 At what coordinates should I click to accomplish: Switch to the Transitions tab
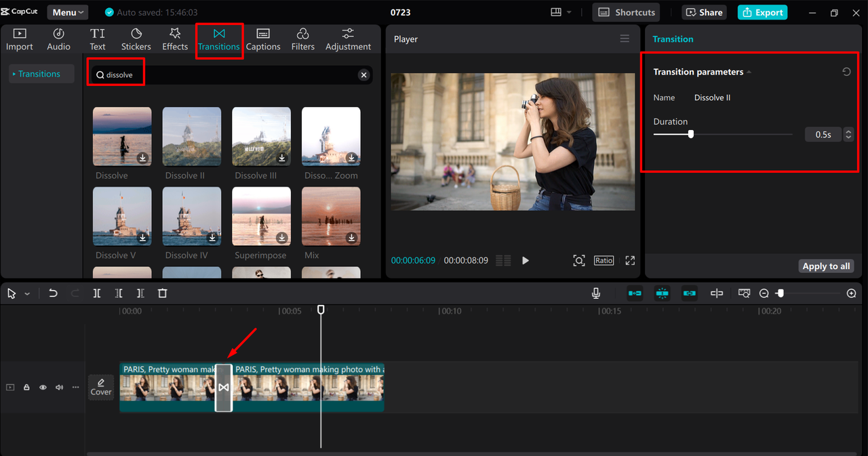tap(219, 39)
